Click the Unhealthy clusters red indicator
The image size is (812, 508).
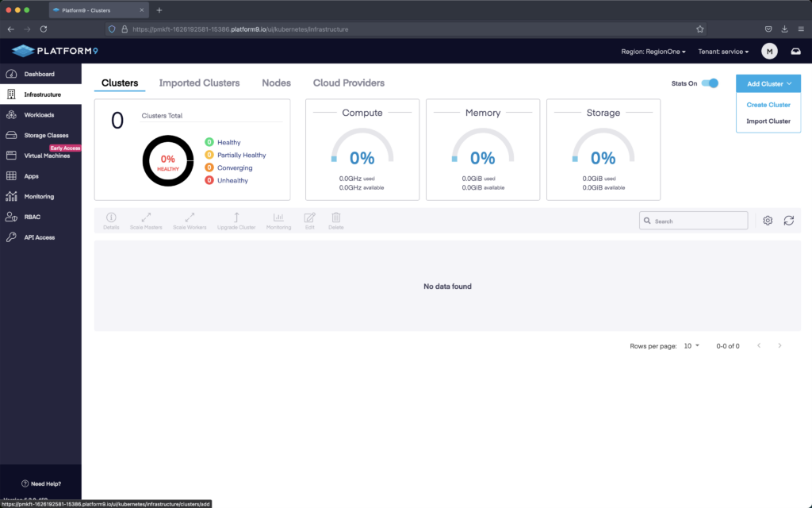click(209, 180)
